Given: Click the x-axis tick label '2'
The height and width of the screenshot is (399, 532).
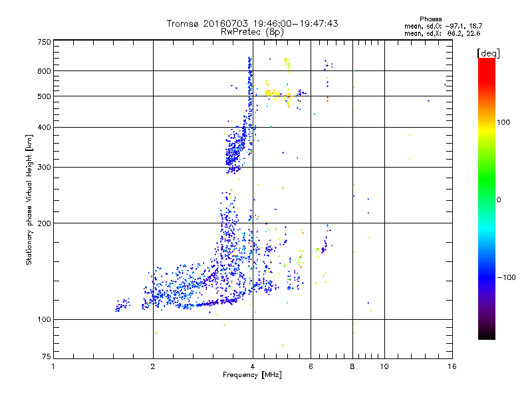Looking at the screenshot, I should 153,366.
